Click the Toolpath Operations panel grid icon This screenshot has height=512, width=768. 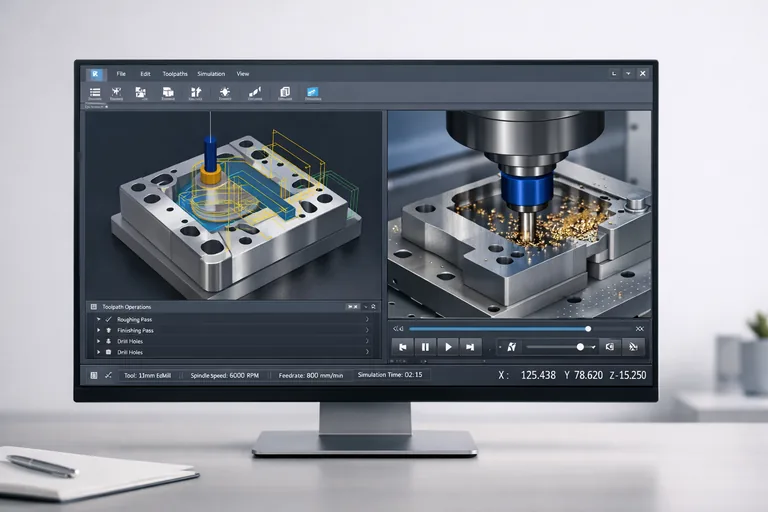point(93,306)
